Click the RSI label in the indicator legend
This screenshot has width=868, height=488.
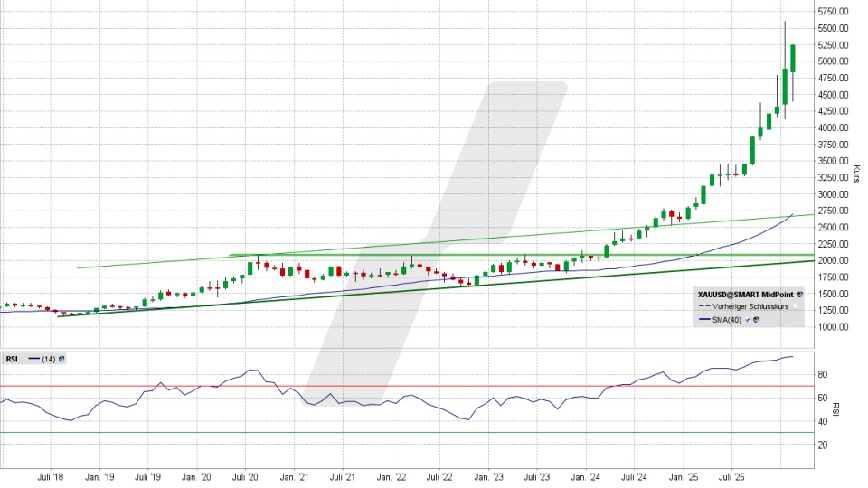12,359
